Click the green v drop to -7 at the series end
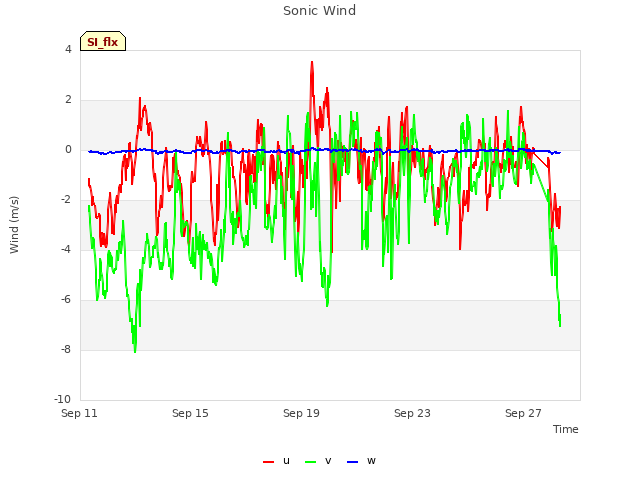 pos(560,325)
